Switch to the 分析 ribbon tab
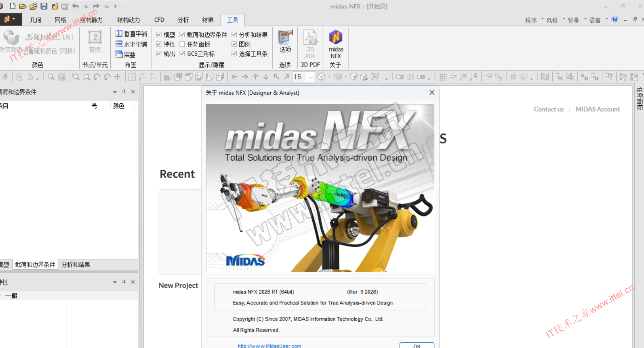 coord(183,20)
